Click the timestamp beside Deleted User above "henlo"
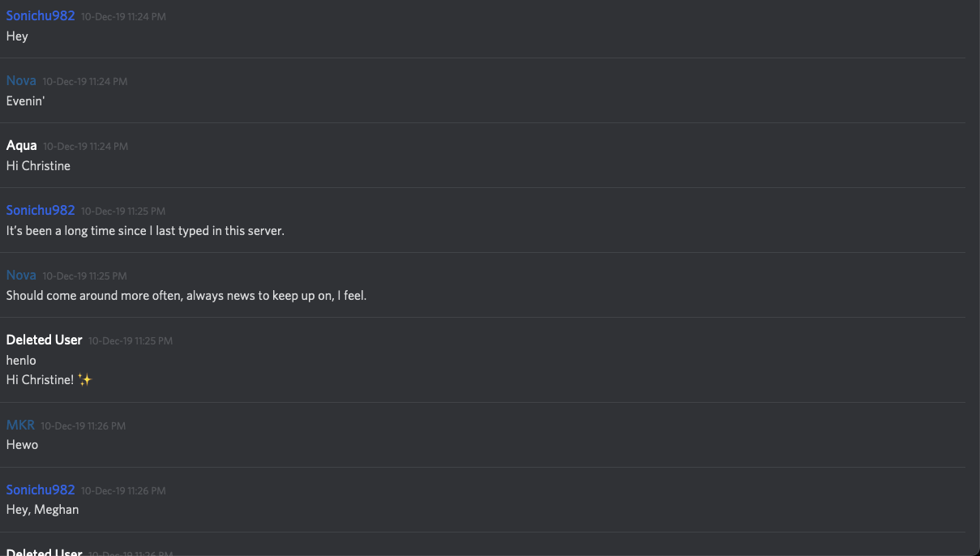Viewport: 980px width, 556px height. pyautogui.click(x=131, y=341)
